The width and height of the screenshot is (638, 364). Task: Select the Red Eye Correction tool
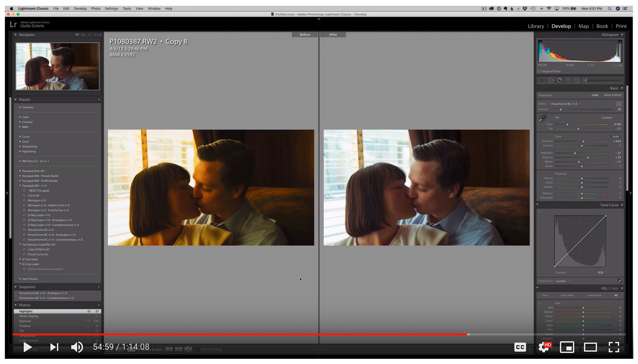point(560,80)
